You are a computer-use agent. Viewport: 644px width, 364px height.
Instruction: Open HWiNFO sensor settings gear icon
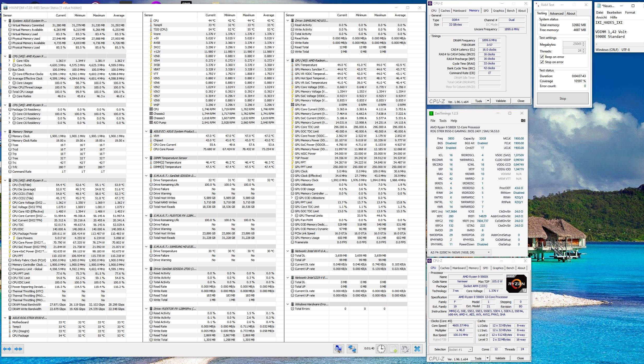click(x=405, y=349)
